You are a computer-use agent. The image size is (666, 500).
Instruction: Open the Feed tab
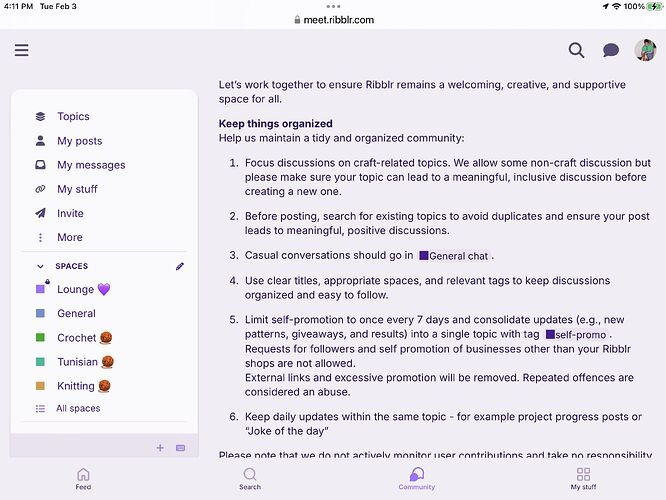83,478
